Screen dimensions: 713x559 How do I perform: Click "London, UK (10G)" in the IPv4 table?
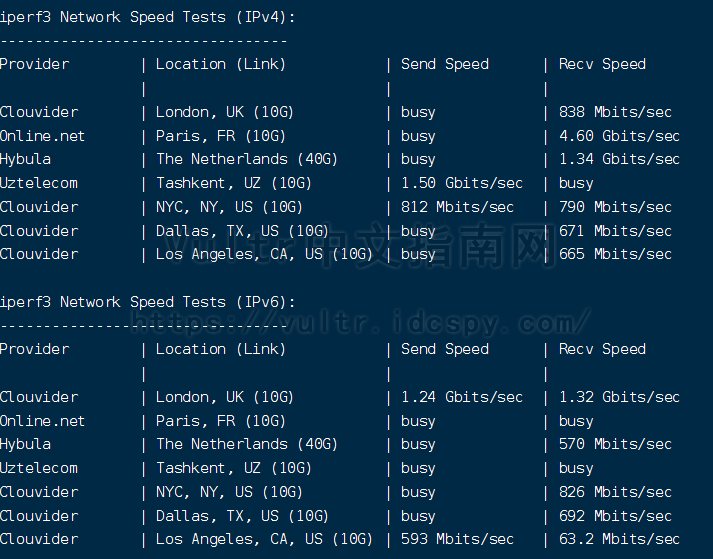pos(225,112)
